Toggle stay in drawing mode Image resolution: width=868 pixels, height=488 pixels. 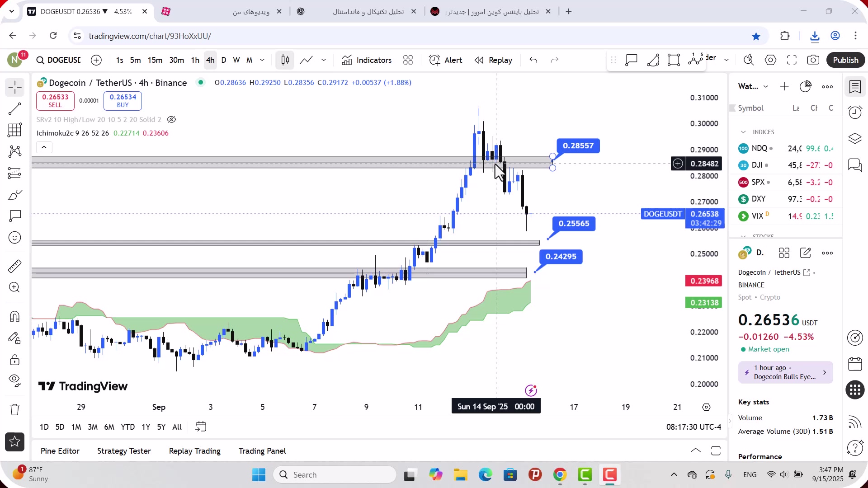tap(15, 338)
